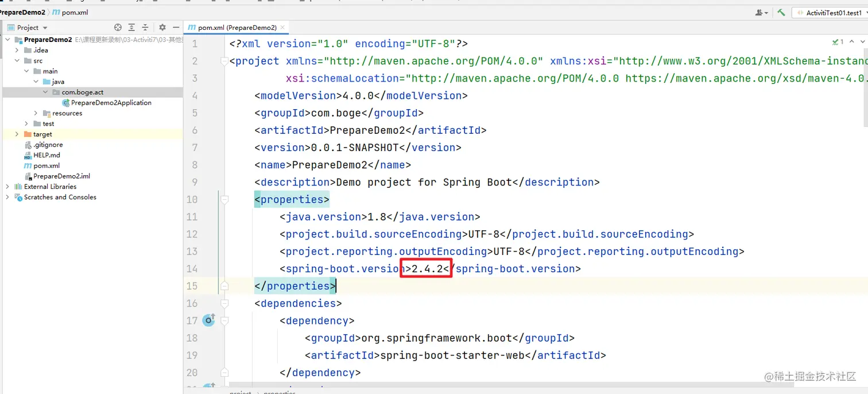Screen dimensions: 868x394
Task: Click the External Libraries bars icon
Action: [18, 187]
